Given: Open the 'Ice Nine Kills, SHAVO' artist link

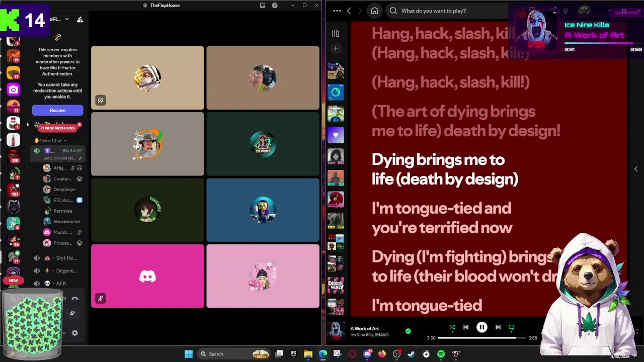Looking at the screenshot, I should click(x=369, y=335).
